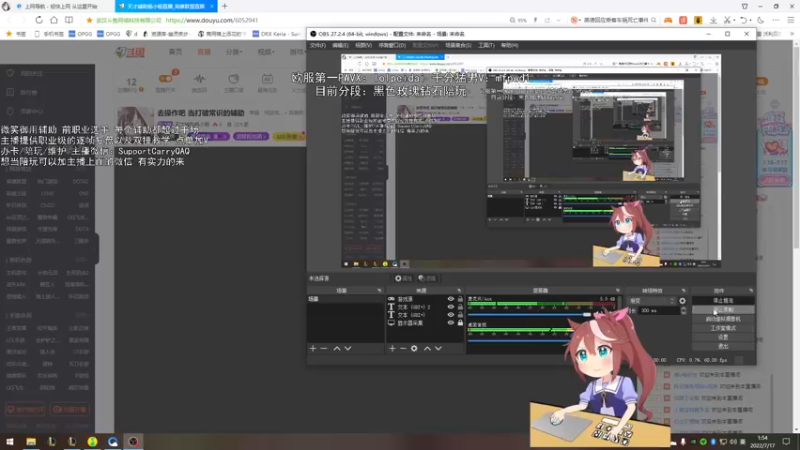Click Stop Recording button in OBS controls

(x=723, y=310)
